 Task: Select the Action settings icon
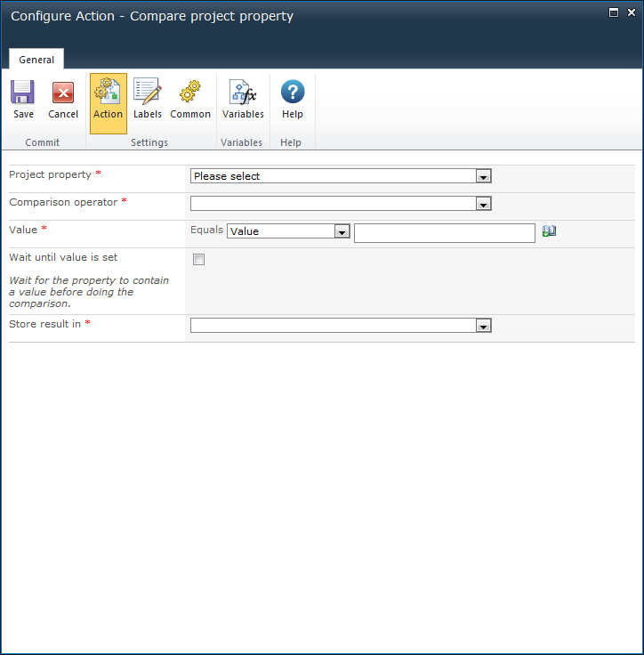pos(109,93)
